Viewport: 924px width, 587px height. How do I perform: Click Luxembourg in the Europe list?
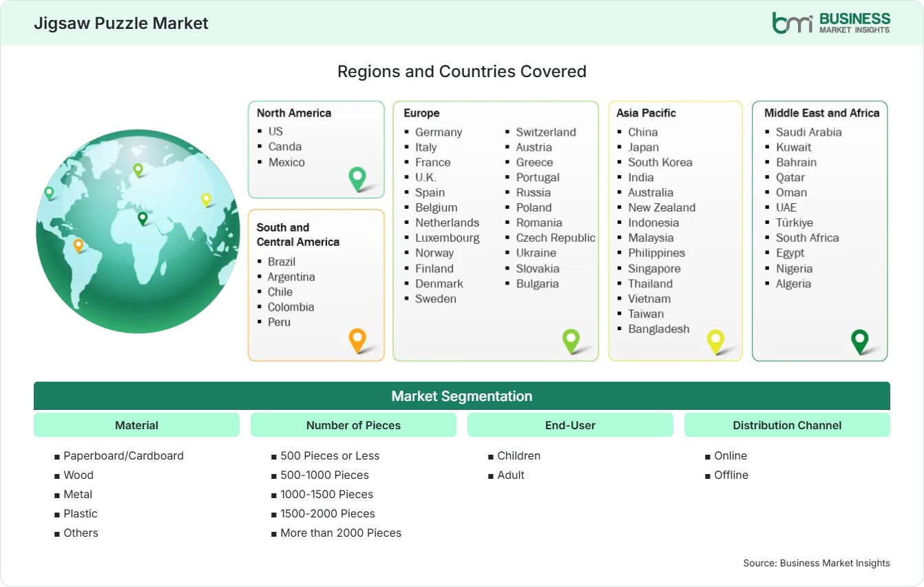pos(447,238)
